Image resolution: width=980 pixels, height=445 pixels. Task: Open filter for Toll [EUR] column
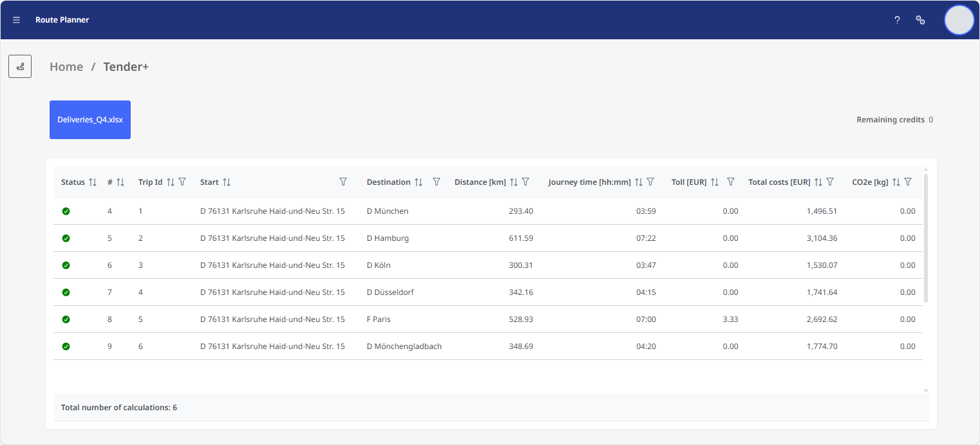(731, 182)
